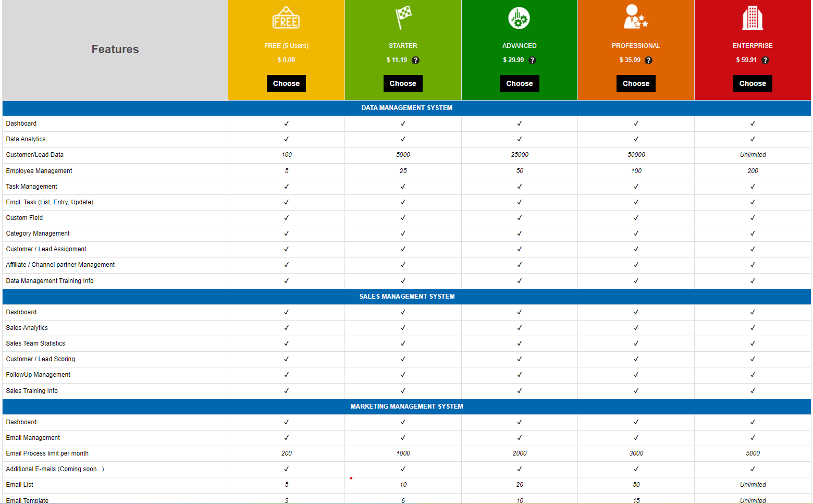This screenshot has height=504, width=813.
Task: Select the Customer / Lead Assignment label
Action: [46, 249]
